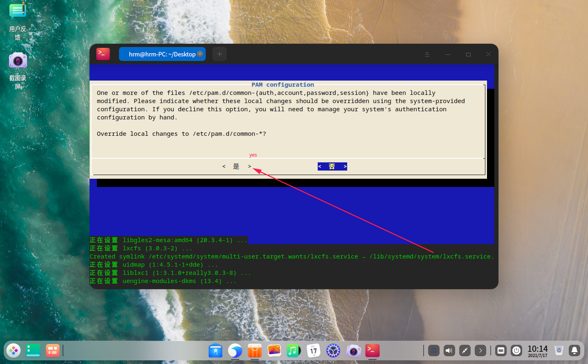Click the Terminal icon in the dock
This screenshot has height=364, width=588.
point(373,351)
